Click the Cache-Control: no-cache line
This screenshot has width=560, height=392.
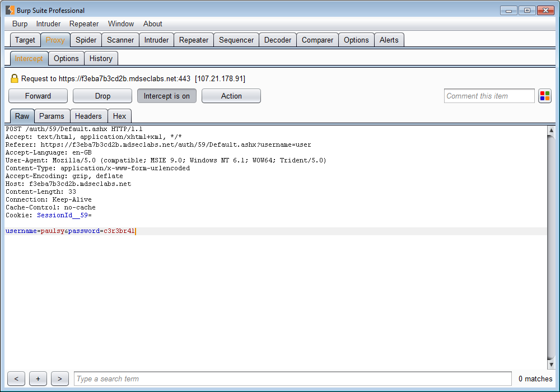coord(50,207)
